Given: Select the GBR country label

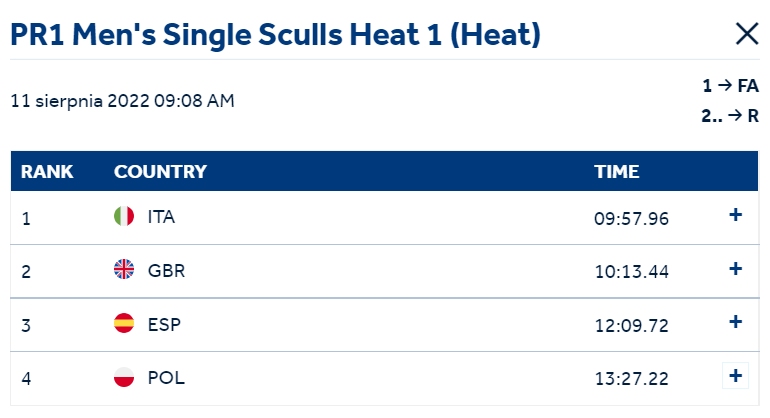Looking at the screenshot, I should [166, 271].
